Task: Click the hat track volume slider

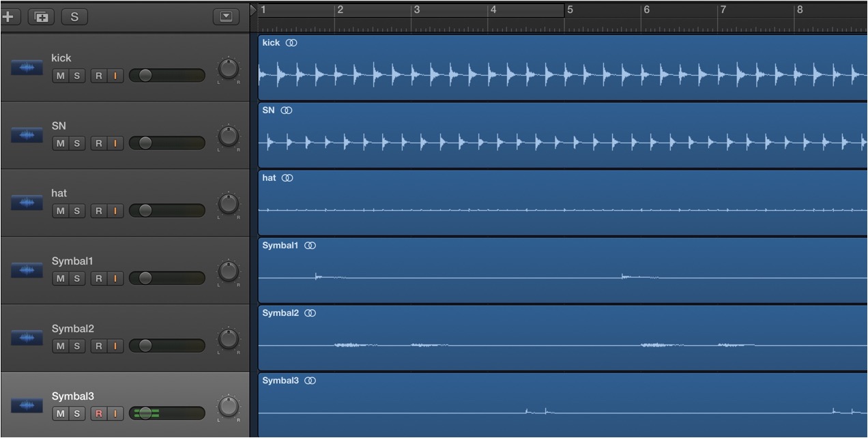Action: pos(167,211)
